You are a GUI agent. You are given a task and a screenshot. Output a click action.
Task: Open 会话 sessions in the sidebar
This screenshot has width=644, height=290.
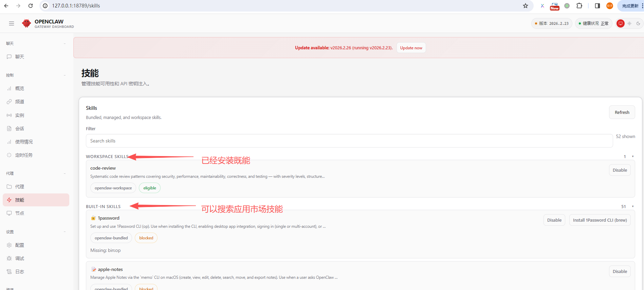coord(36,129)
